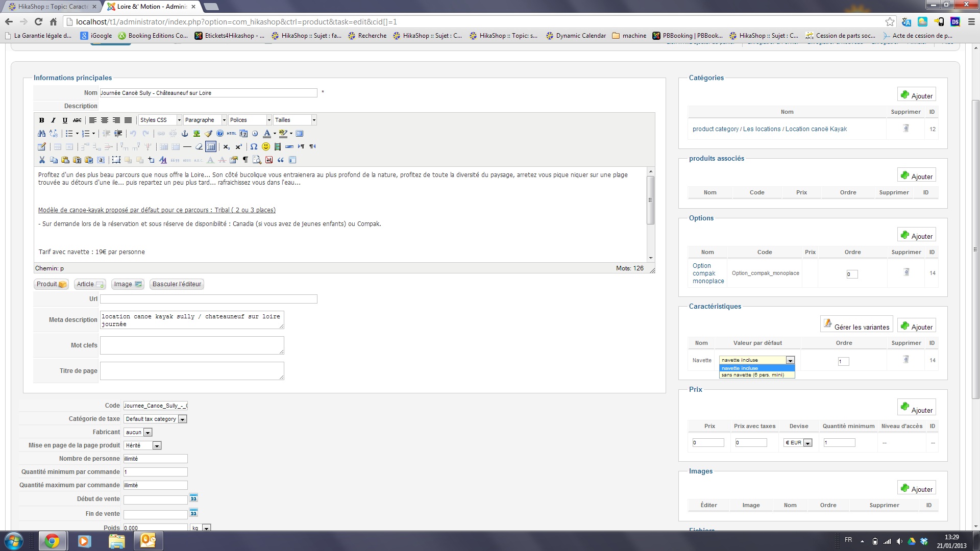Image resolution: width=980 pixels, height=551 pixels.
Task: Toggle strikethrough formatting
Action: (x=77, y=120)
